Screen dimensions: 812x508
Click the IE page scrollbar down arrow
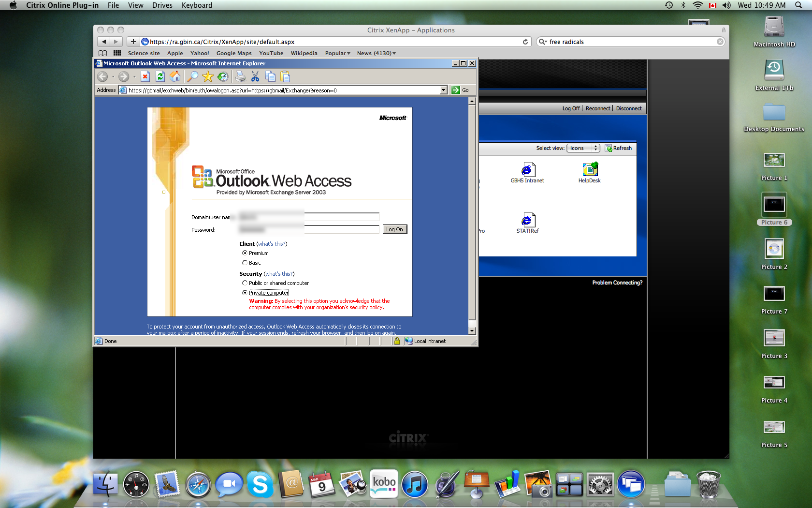coord(472,330)
